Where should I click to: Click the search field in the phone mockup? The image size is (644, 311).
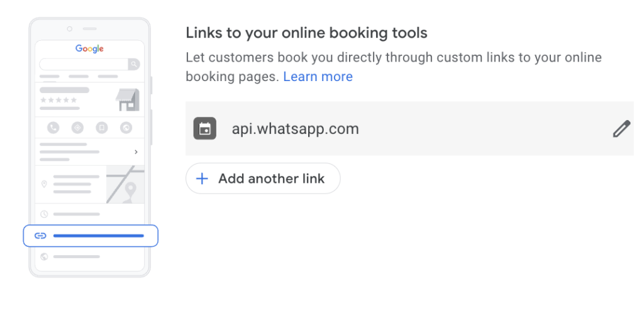coord(84,64)
